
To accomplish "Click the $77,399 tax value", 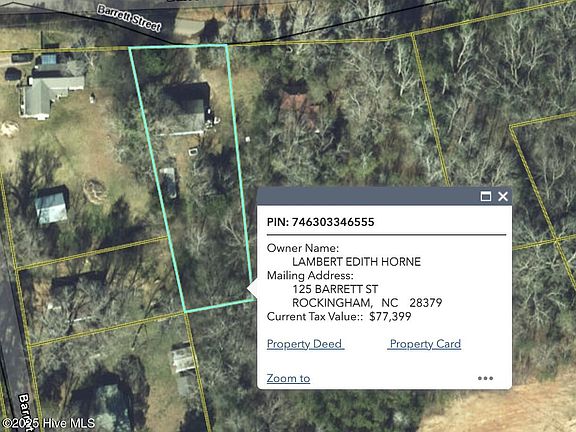I will (x=390, y=316).
